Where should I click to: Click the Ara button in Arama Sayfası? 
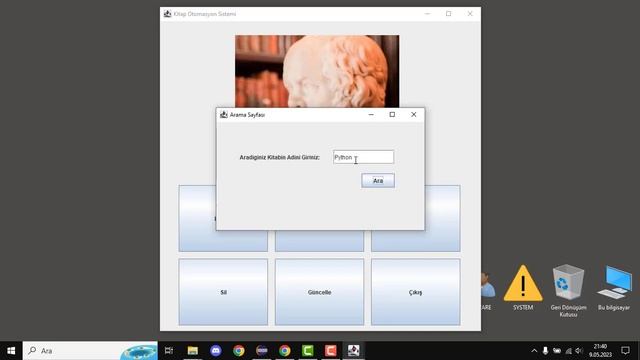coord(378,180)
